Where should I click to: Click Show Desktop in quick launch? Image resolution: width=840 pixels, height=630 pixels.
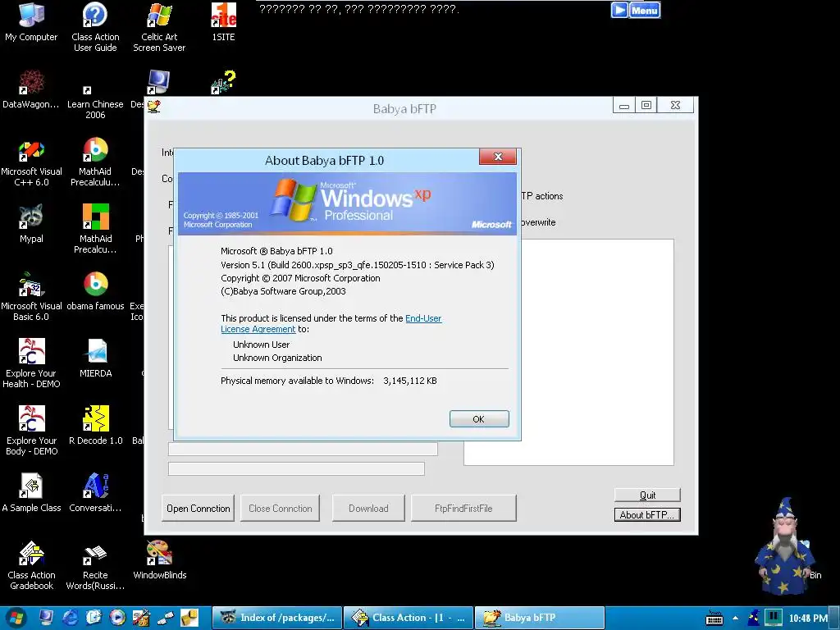click(x=46, y=618)
